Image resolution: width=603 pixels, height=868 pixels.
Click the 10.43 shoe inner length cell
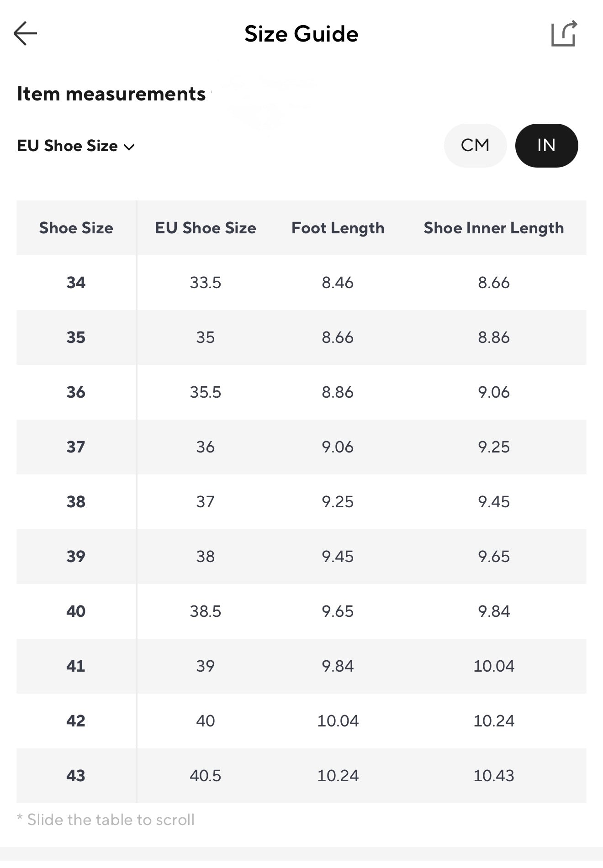click(493, 776)
